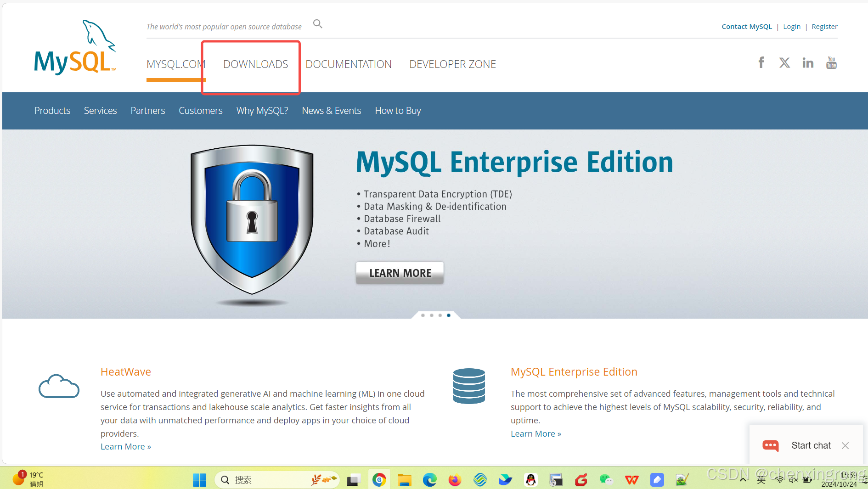Open the MySQL Enterprise Edition heading link

[x=574, y=372]
